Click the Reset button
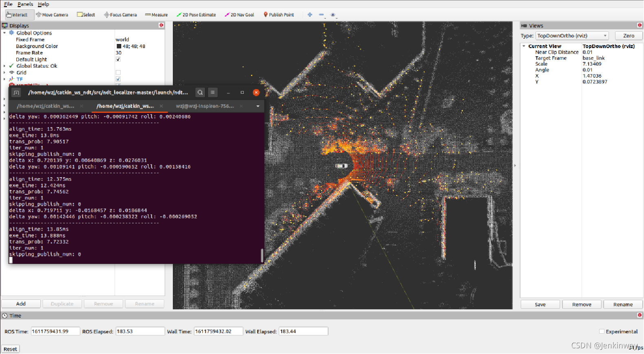Screen dimensions: 644x354 pos(10,349)
